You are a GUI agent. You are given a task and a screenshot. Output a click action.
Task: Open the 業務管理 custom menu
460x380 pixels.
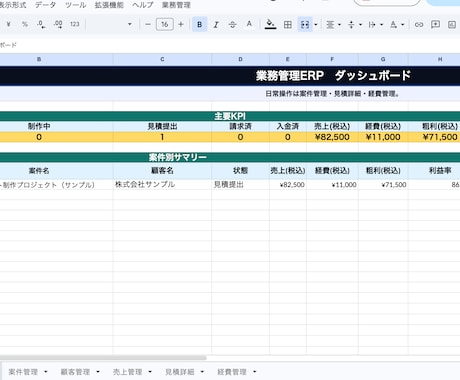click(x=176, y=5)
